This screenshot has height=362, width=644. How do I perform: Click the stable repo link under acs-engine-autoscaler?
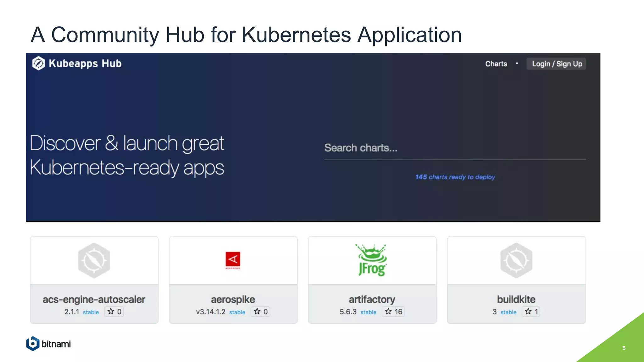91,312
